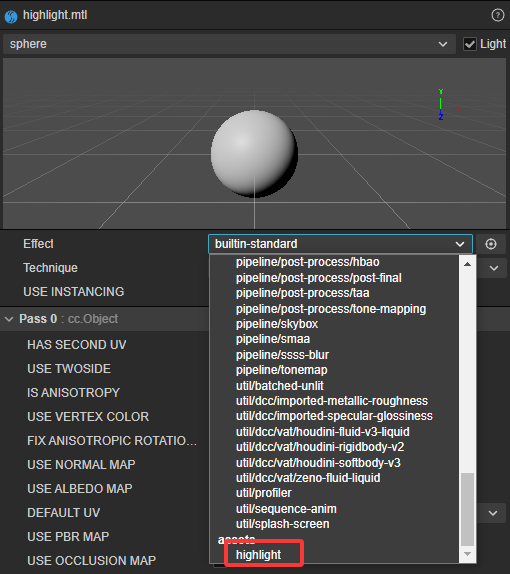Locate the effect asset with target icon
The height and width of the screenshot is (574, 510).
[x=491, y=244]
